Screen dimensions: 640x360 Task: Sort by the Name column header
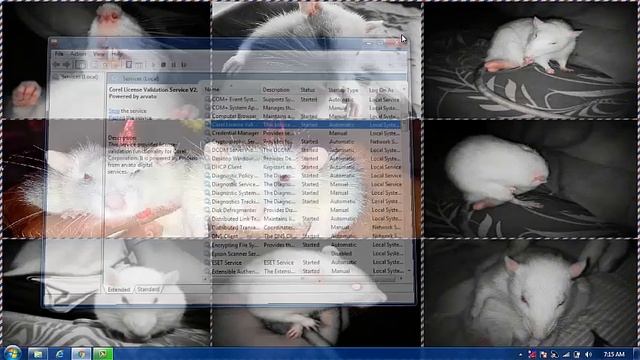(232, 89)
